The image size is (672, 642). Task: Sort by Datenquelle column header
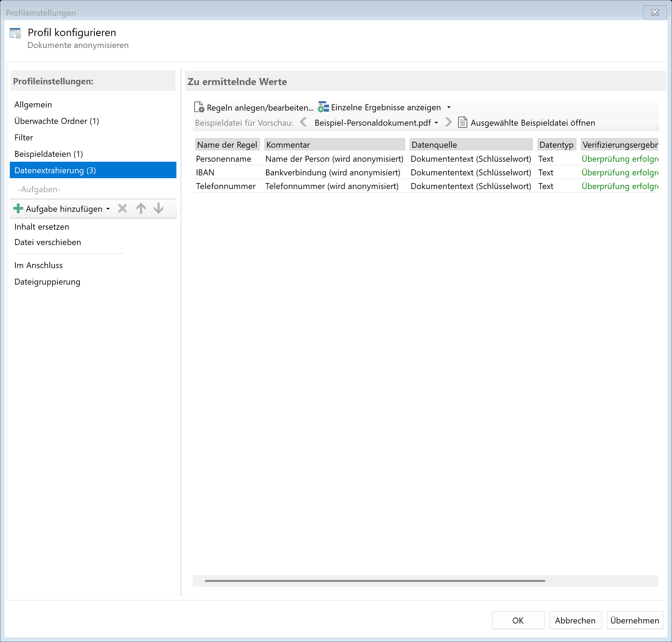[x=470, y=145]
